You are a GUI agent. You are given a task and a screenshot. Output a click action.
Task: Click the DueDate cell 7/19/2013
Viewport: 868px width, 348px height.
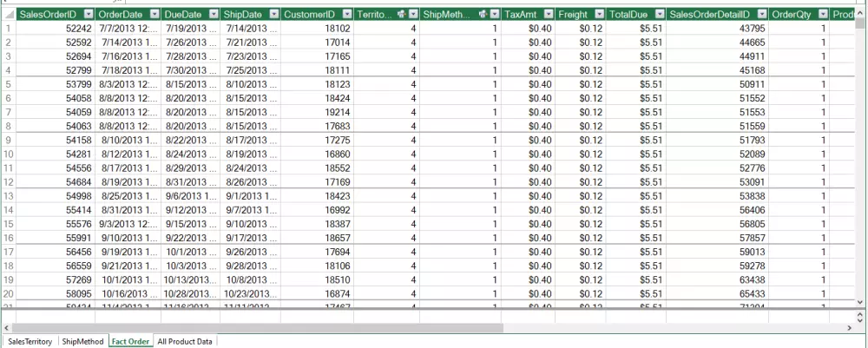pyautogui.click(x=190, y=29)
